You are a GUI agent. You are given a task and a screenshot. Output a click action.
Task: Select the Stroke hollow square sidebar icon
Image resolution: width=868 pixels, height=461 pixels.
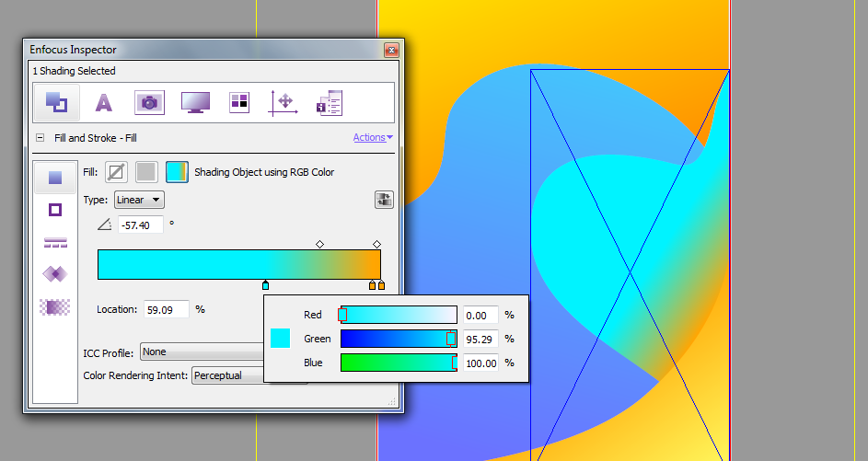point(55,210)
